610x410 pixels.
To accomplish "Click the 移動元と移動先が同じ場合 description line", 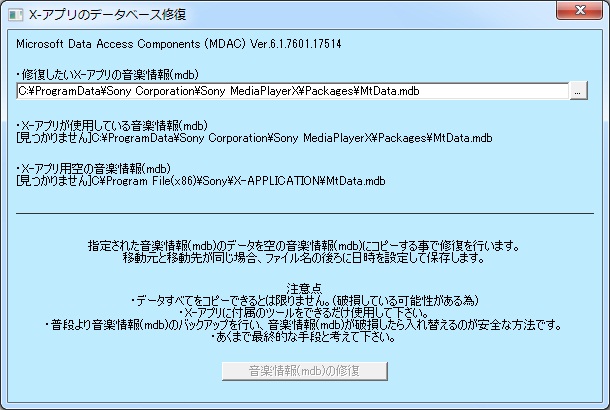I will 304,258.
